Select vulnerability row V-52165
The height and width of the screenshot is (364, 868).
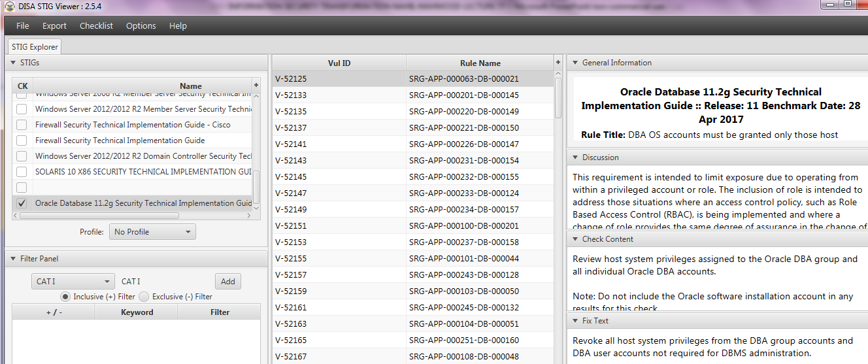pos(413,340)
